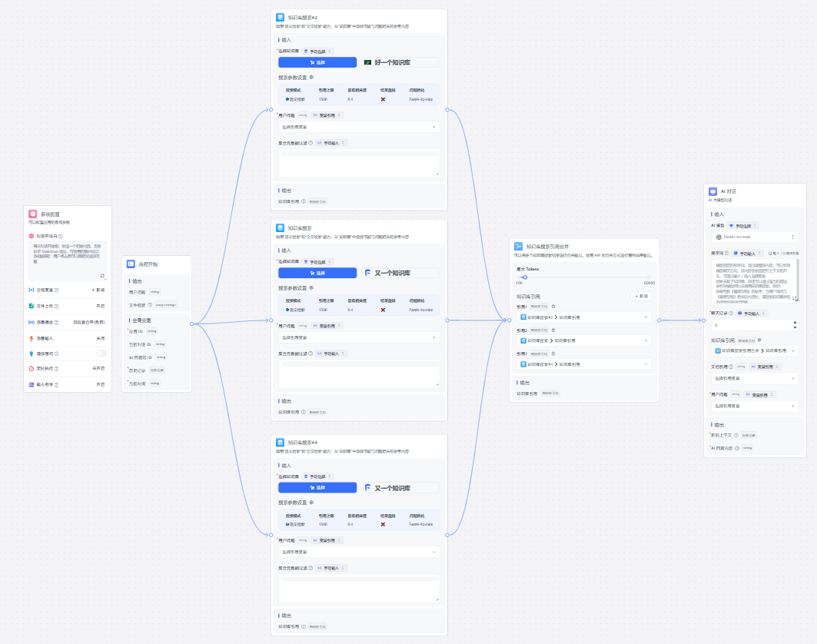Click 新增 button in 知识库引用 section
Screen dimensions: 817x644
[641, 296]
